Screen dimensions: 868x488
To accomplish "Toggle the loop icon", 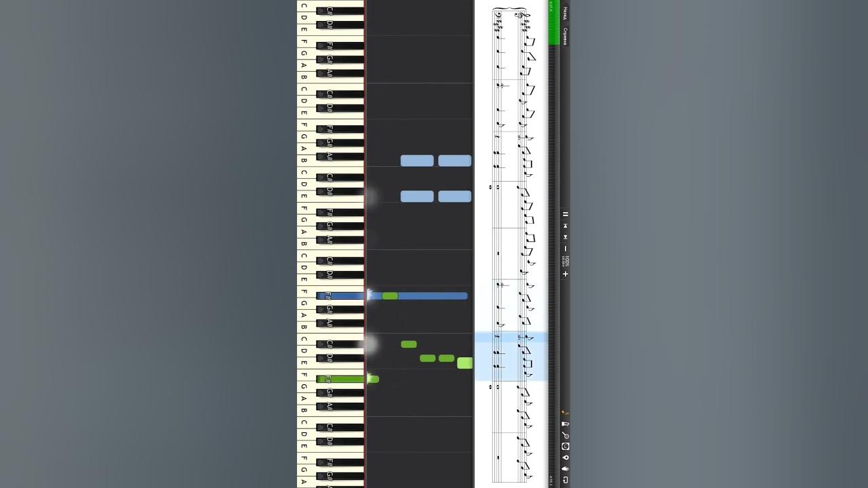I will 566,480.
